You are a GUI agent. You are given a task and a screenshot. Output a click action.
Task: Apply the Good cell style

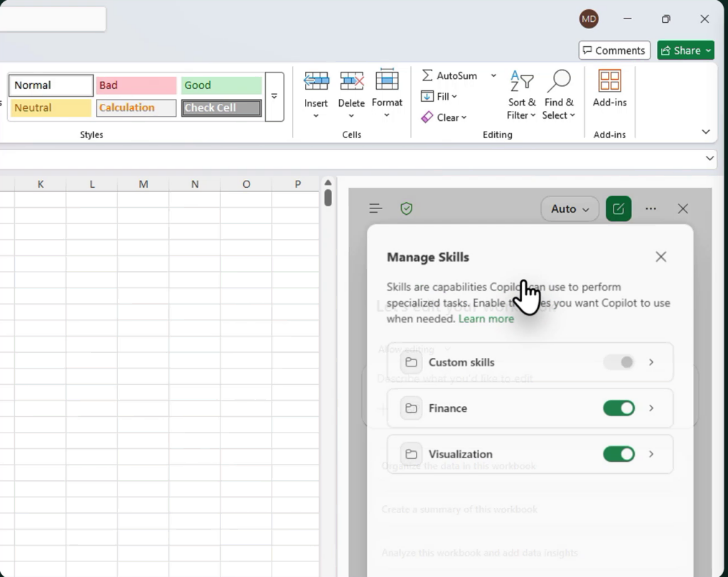click(x=222, y=85)
